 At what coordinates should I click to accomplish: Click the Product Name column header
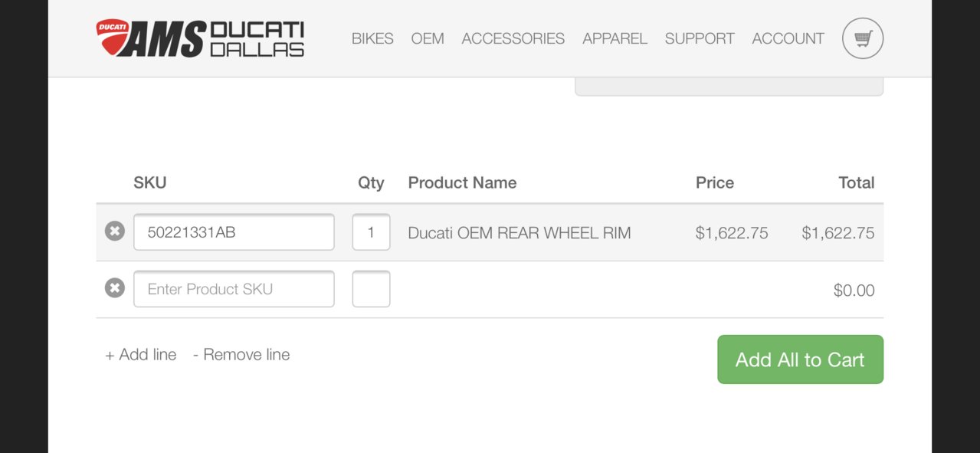point(462,182)
